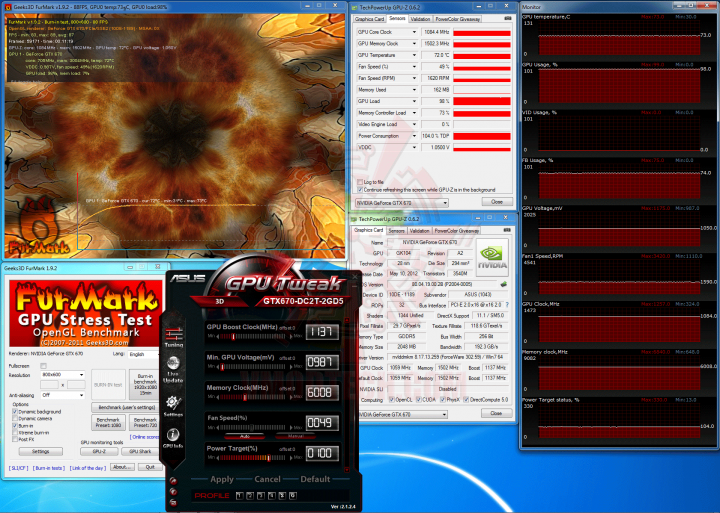This screenshot has height=513, width=720.
Task: Open GPU selector dropdown in GPU-Z Sensors window
Action: [402, 203]
